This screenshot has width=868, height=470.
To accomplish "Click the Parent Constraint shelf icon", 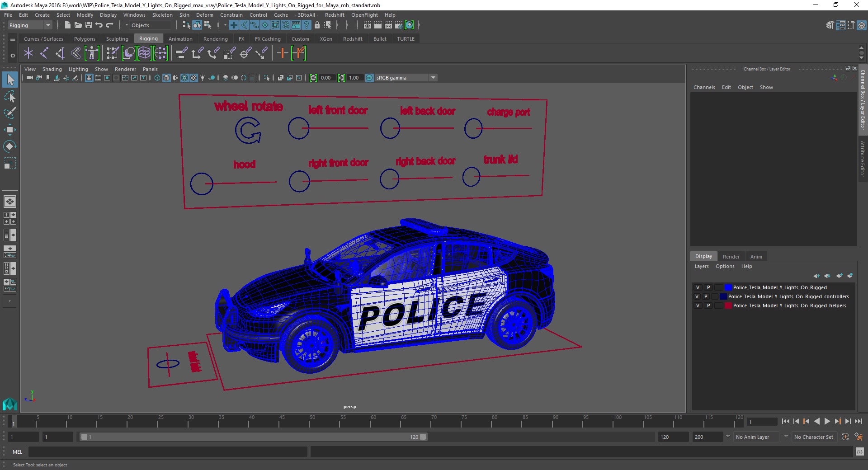I will tap(181, 53).
